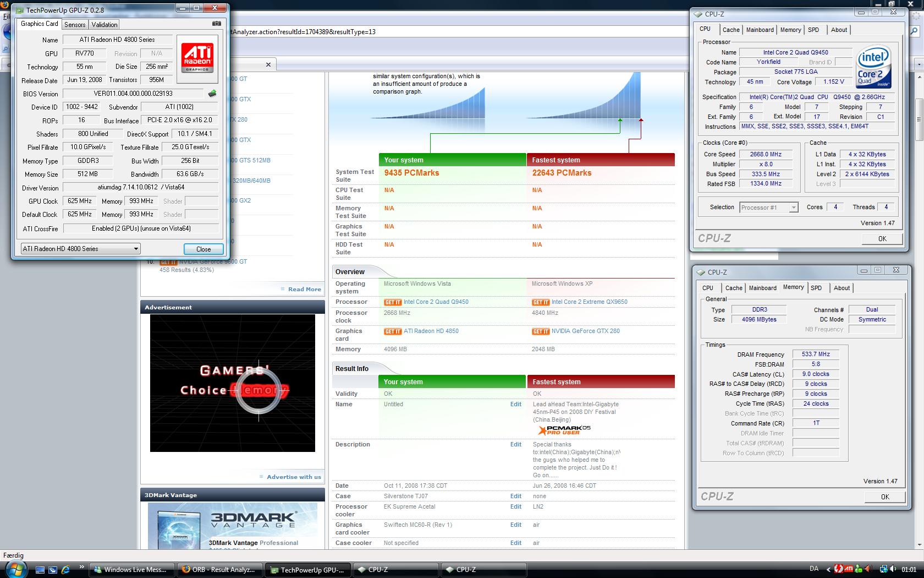Click OK in the lower CPU-Z window
The width and height of the screenshot is (924, 578).
[885, 497]
